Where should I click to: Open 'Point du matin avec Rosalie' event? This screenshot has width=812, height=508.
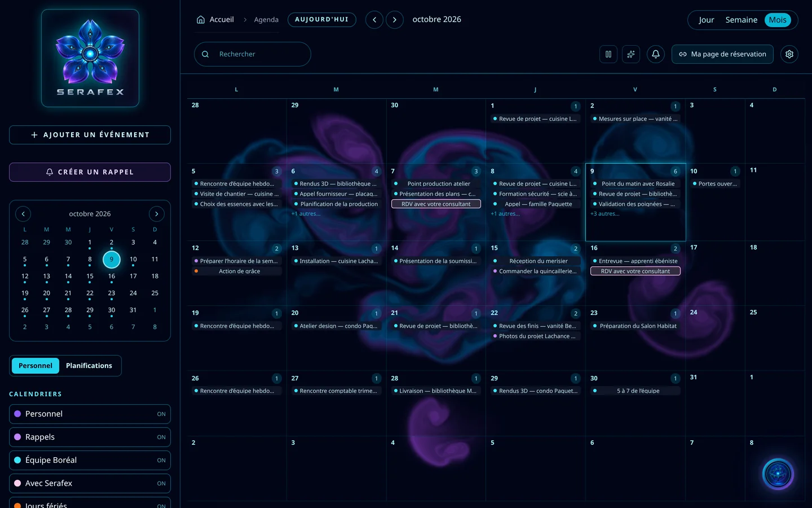[x=636, y=184]
